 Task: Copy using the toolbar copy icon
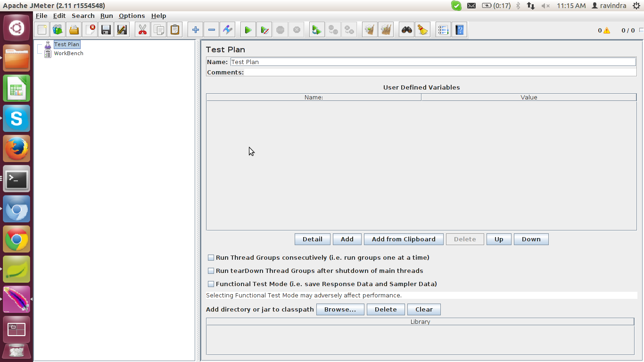click(x=159, y=30)
